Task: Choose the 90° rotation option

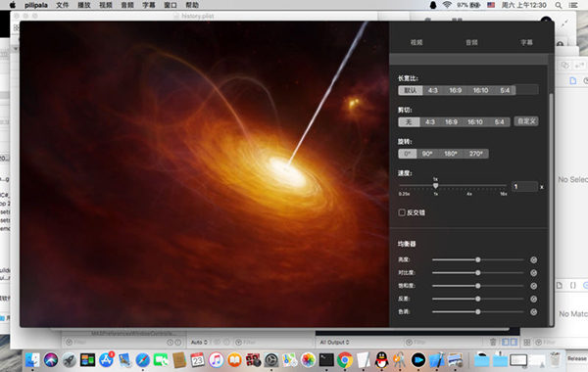Action: (427, 154)
